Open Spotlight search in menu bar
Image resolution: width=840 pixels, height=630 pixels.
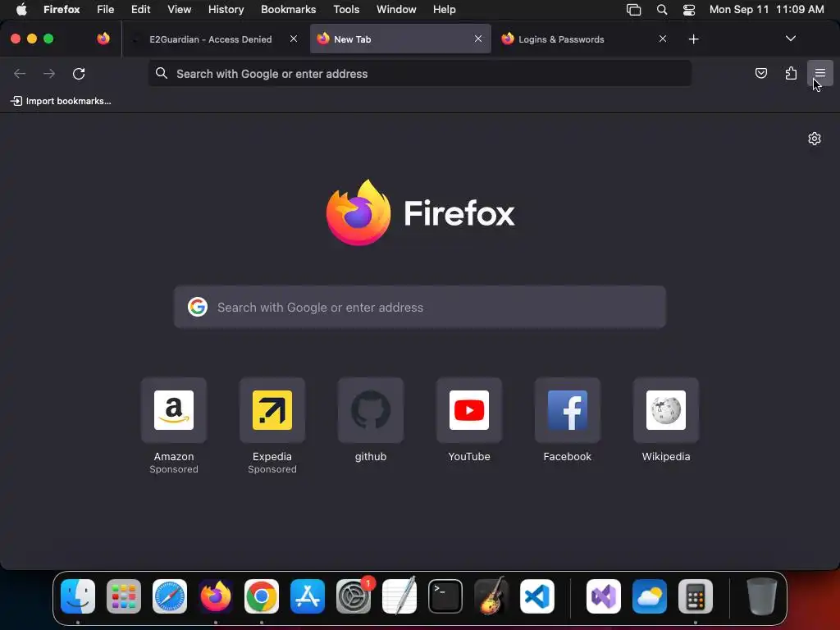pyautogui.click(x=662, y=9)
